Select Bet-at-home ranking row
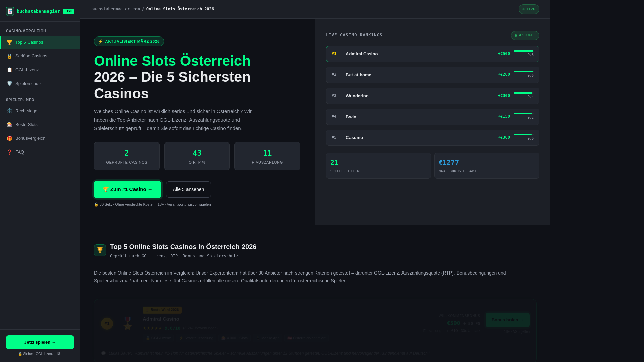 click(x=433, y=75)
